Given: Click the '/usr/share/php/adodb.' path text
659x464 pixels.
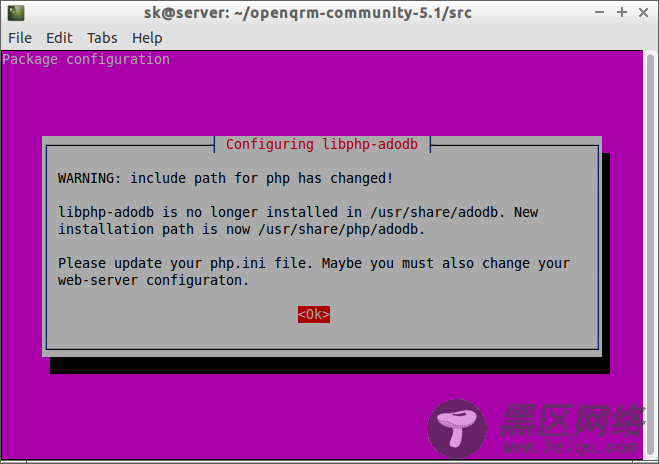Looking at the screenshot, I should [x=342, y=229].
